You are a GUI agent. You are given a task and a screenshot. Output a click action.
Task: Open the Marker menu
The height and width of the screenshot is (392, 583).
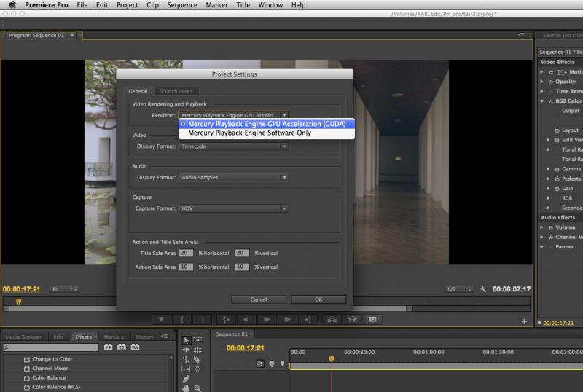click(216, 5)
